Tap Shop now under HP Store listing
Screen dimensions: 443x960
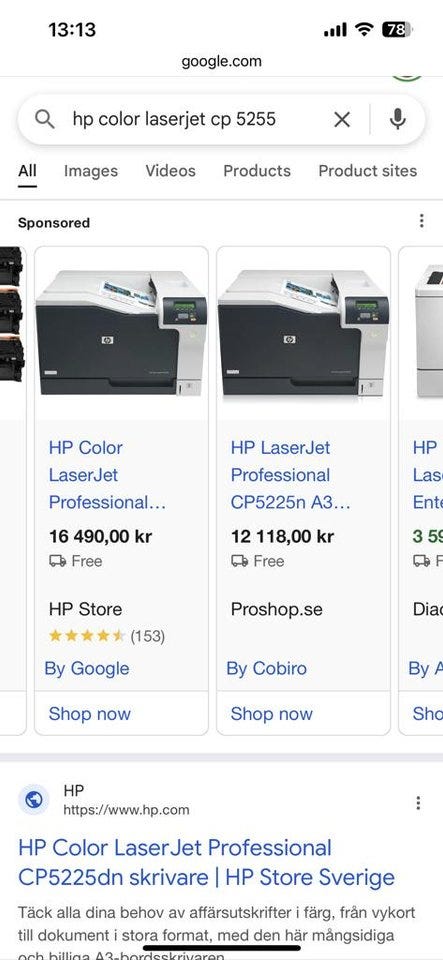pyautogui.click(x=89, y=713)
